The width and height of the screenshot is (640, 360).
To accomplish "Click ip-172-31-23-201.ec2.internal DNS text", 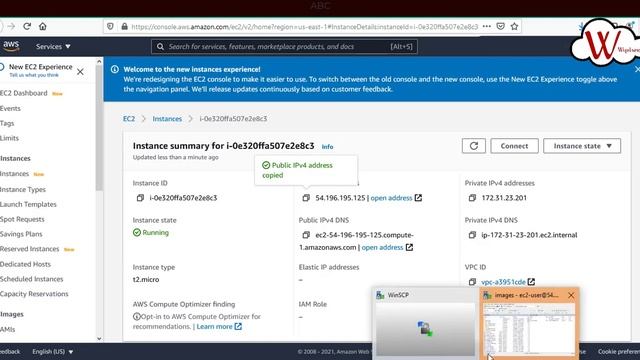I will pos(529,235).
